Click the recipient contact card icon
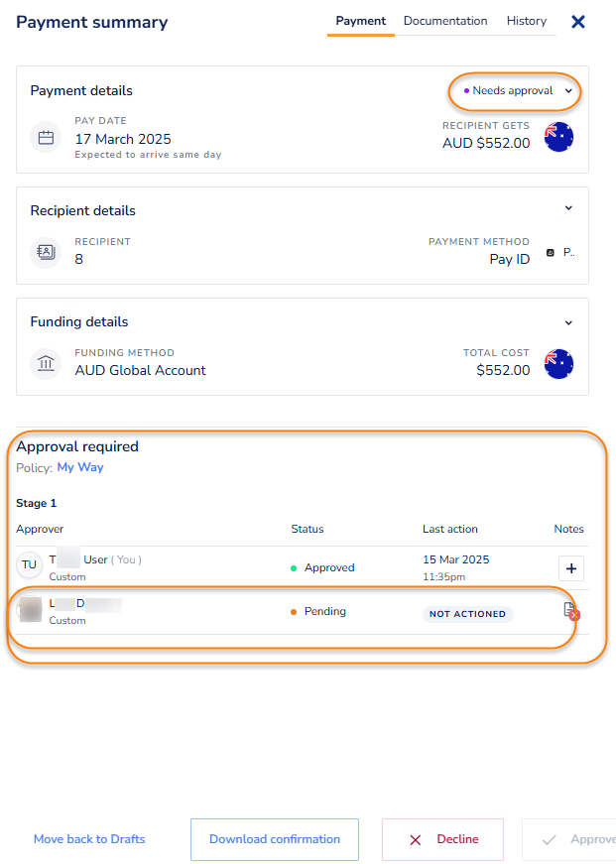This screenshot has height=864, width=616. 46,252
